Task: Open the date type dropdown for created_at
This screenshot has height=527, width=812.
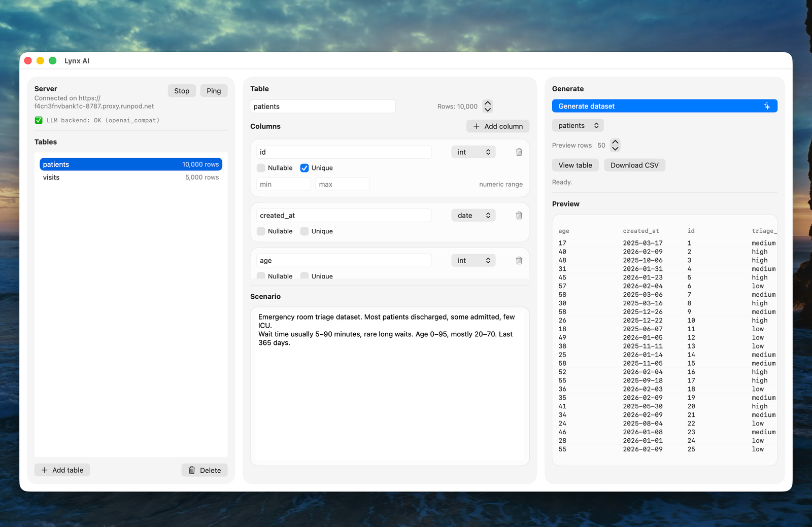Action: pyautogui.click(x=473, y=215)
